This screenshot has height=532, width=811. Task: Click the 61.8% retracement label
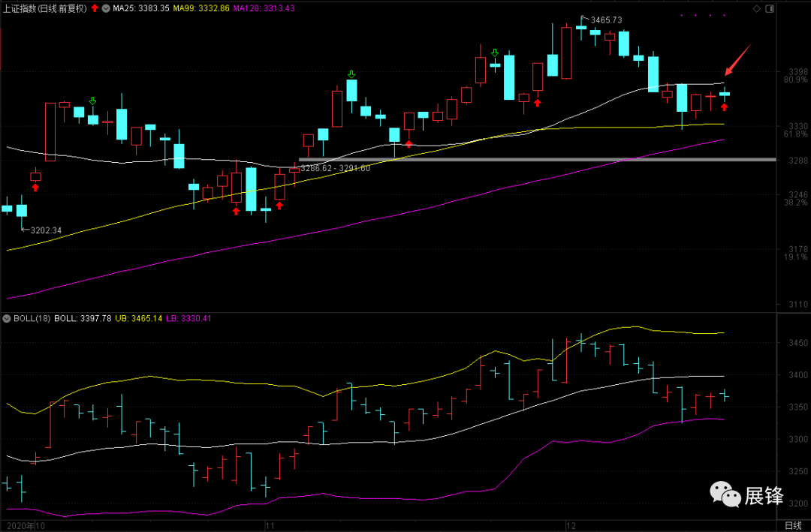795,134
